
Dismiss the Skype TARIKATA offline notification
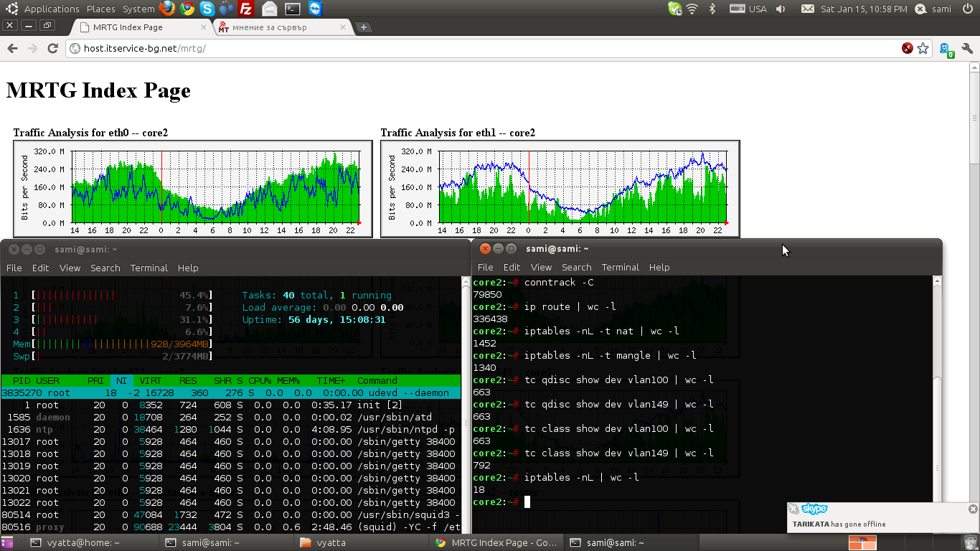click(973, 509)
